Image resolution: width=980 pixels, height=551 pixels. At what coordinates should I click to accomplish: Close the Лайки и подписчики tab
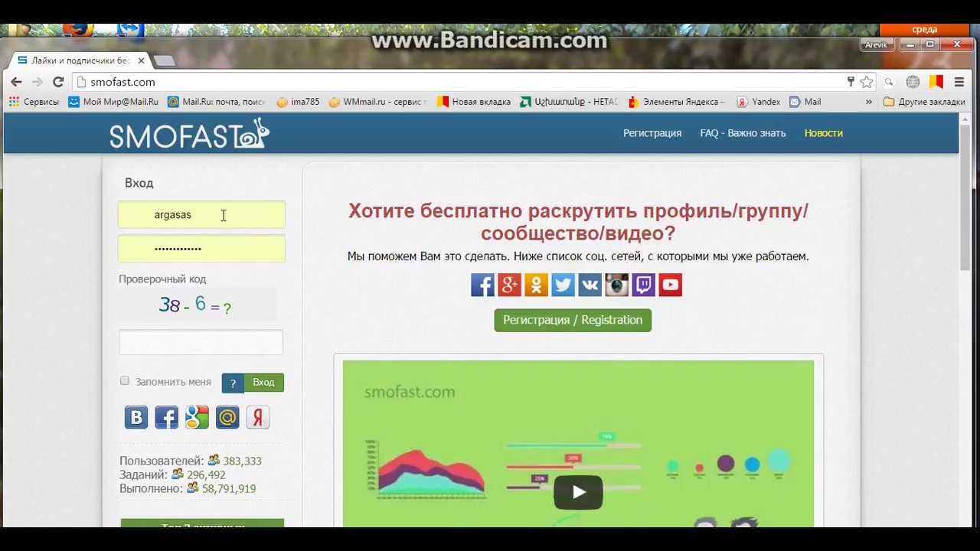pos(141,60)
